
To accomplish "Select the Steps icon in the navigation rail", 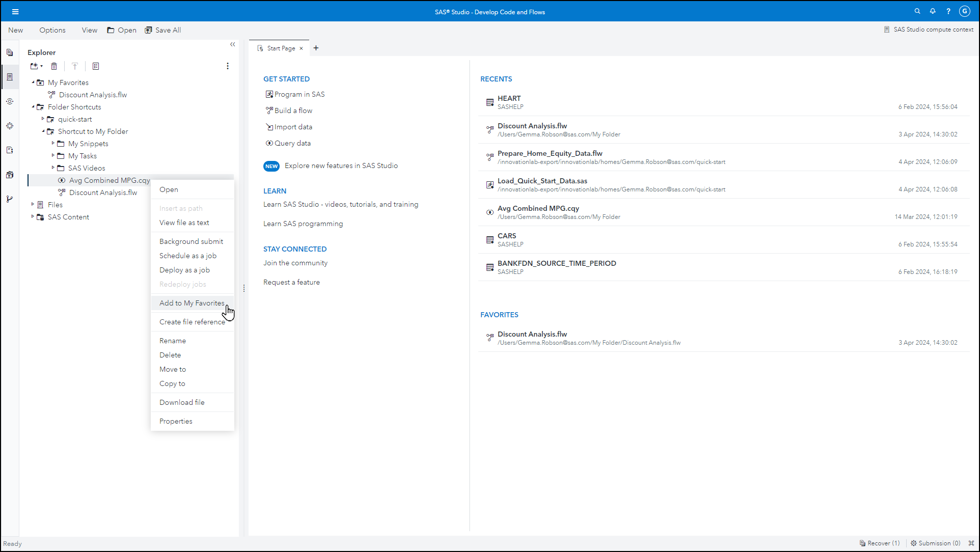I will tap(10, 101).
